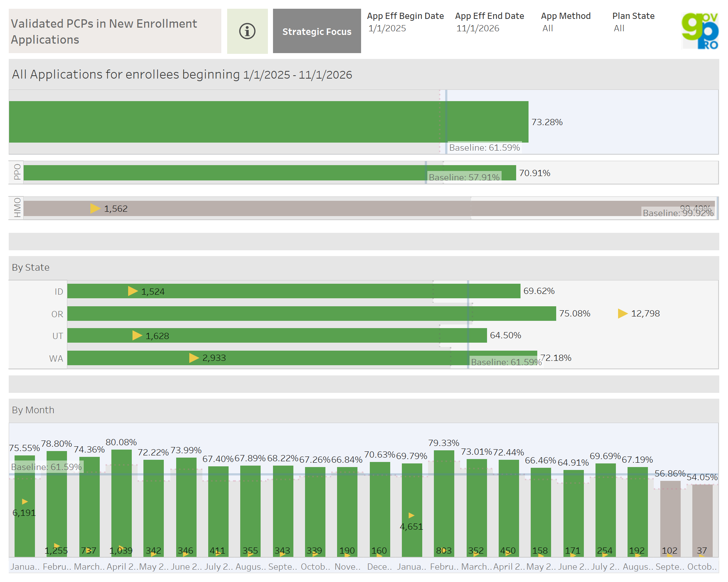728x582 pixels.
Task: Select the gray monthly bar labeled 54.05%
Action: (703, 521)
